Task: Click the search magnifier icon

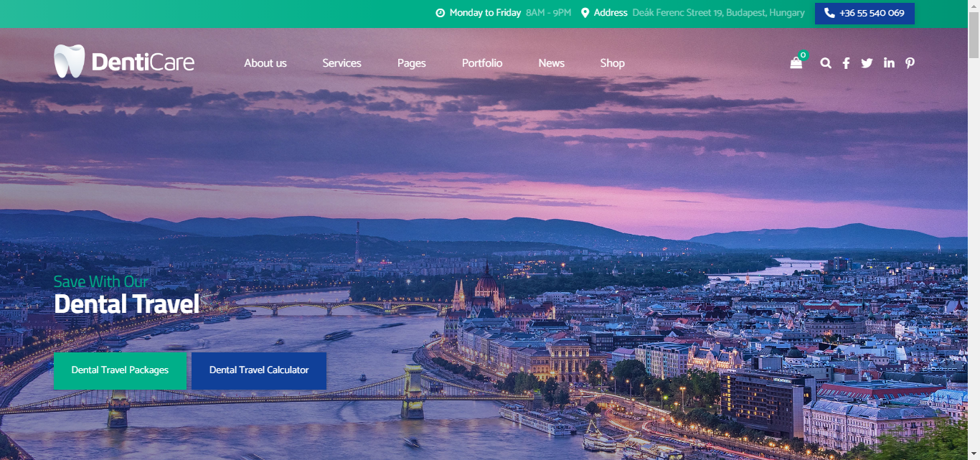Action: 826,63
